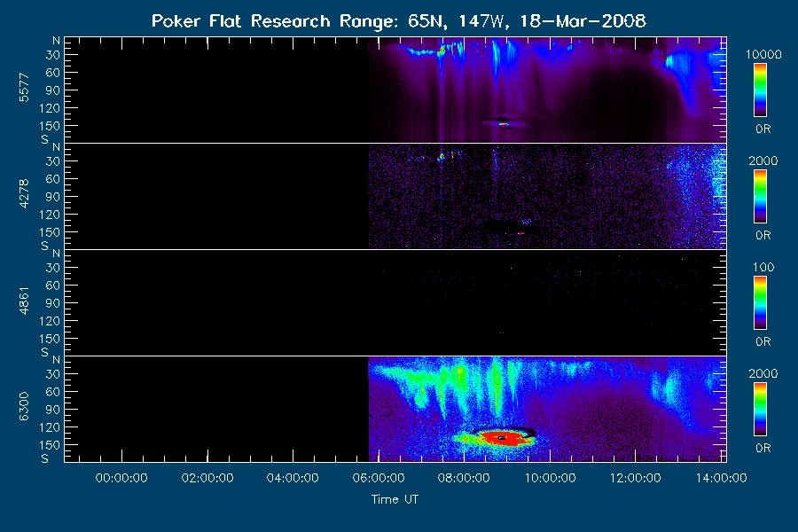Click the 6300 color scale bar
The image size is (798, 532).
[760, 410]
